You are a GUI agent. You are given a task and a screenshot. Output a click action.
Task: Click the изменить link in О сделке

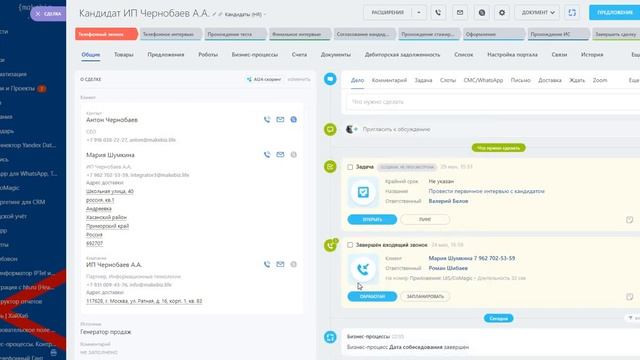click(299, 79)
